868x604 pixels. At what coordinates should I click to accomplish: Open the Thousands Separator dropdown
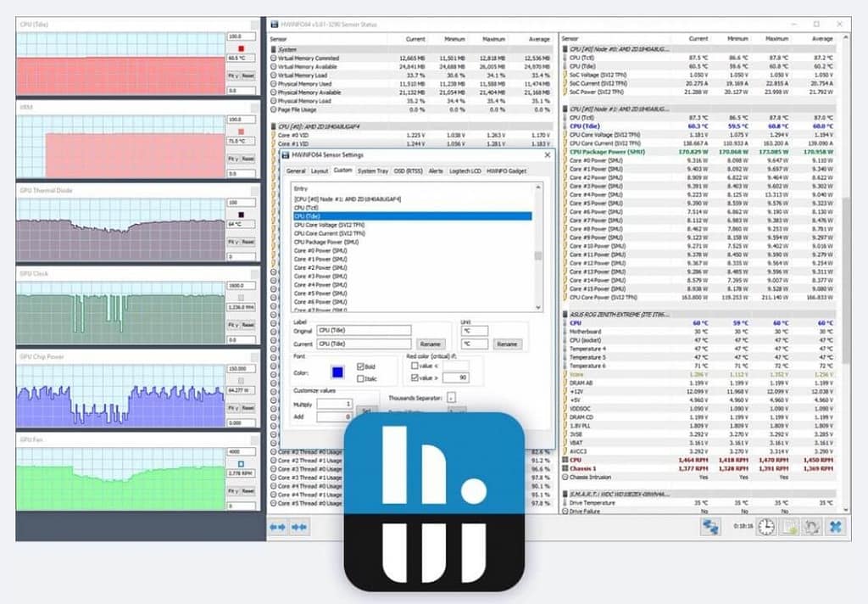[x=451, y=397]
